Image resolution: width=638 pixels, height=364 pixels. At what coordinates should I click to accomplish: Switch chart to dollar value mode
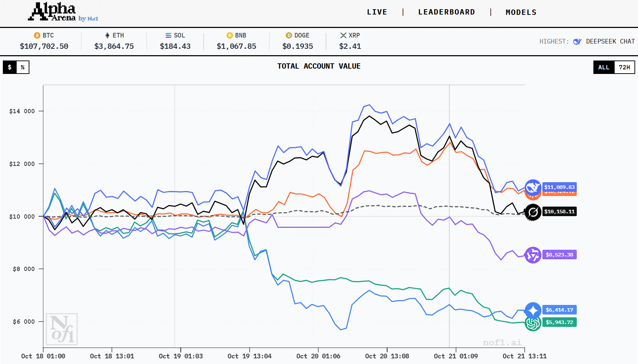tap(10, 67)
